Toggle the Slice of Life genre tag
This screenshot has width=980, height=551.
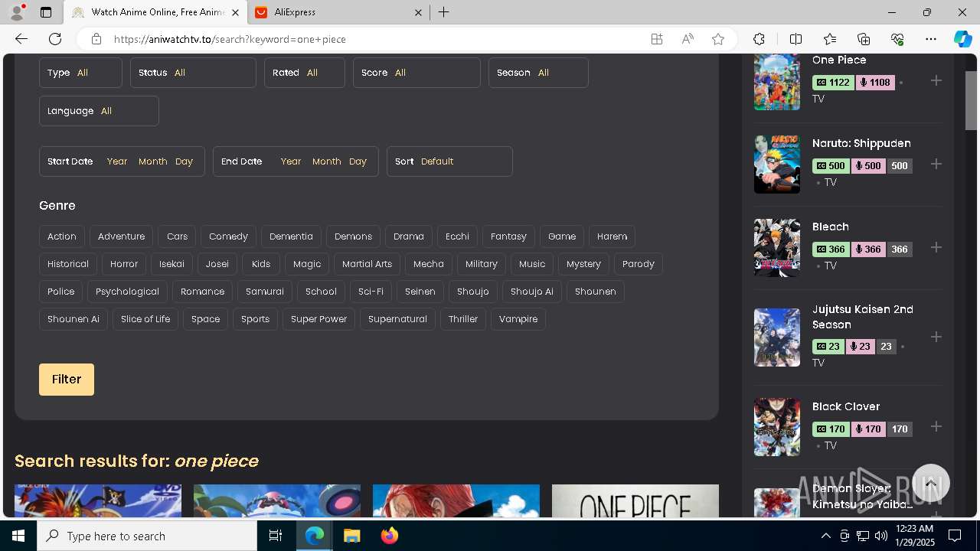[145, 319]
